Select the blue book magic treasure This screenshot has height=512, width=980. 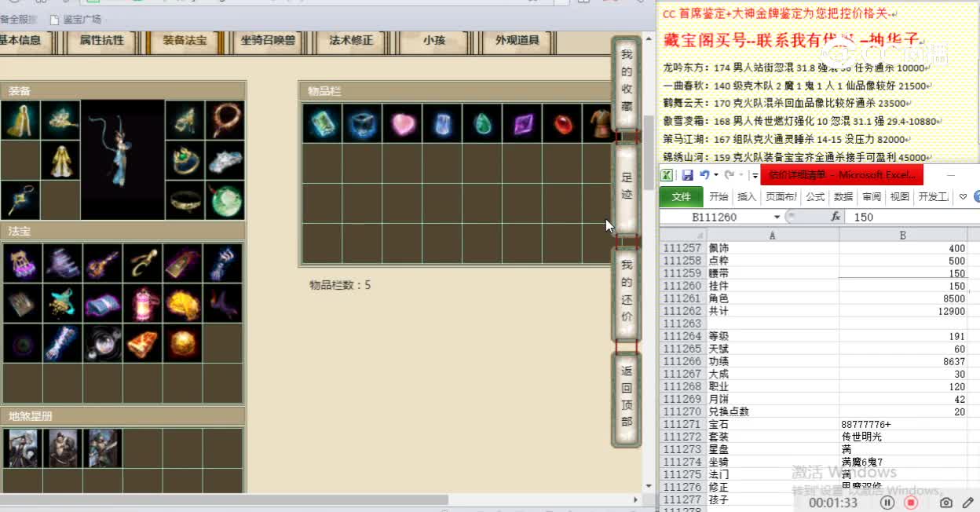pos(103,303)
